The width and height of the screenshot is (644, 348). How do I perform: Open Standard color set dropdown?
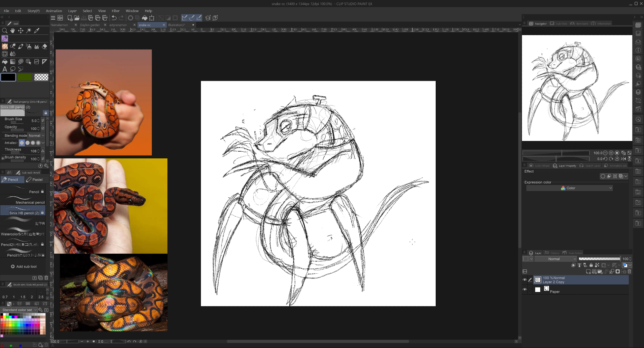19,310
